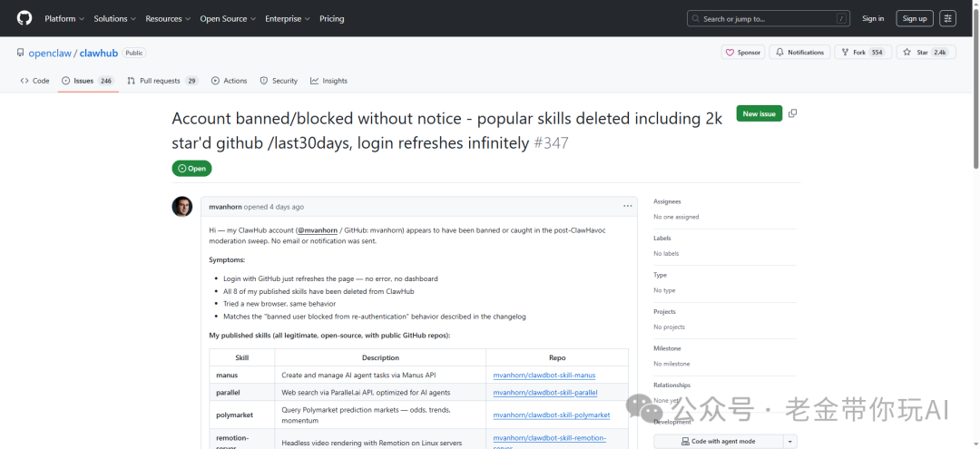The image size is (980, 449).
Task: Expand the Open Source menu
Action: pyautogui.click(x=228, y=19)
